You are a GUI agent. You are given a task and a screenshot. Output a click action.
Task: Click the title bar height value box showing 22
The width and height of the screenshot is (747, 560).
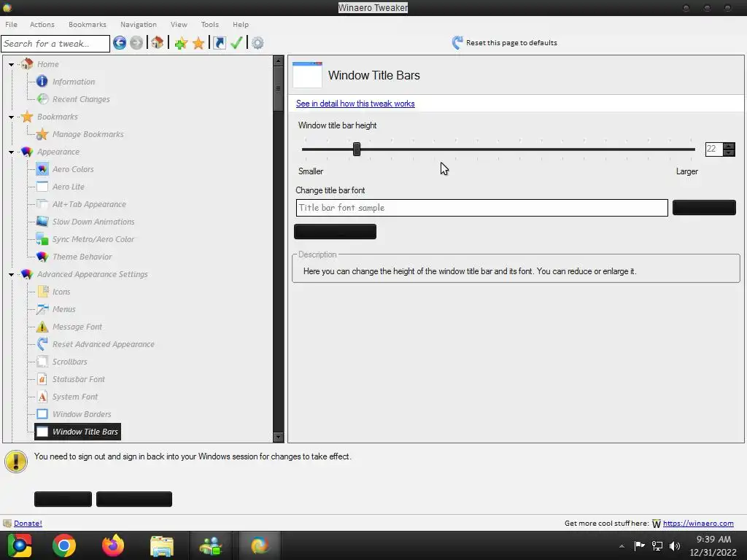point(713,149)
